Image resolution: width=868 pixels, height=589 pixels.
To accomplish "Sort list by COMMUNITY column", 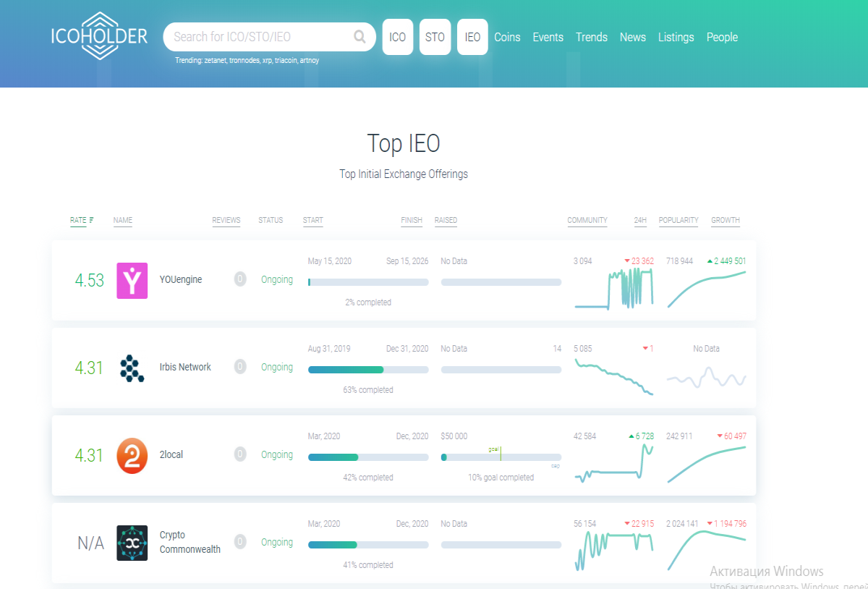I will point(587,221).
